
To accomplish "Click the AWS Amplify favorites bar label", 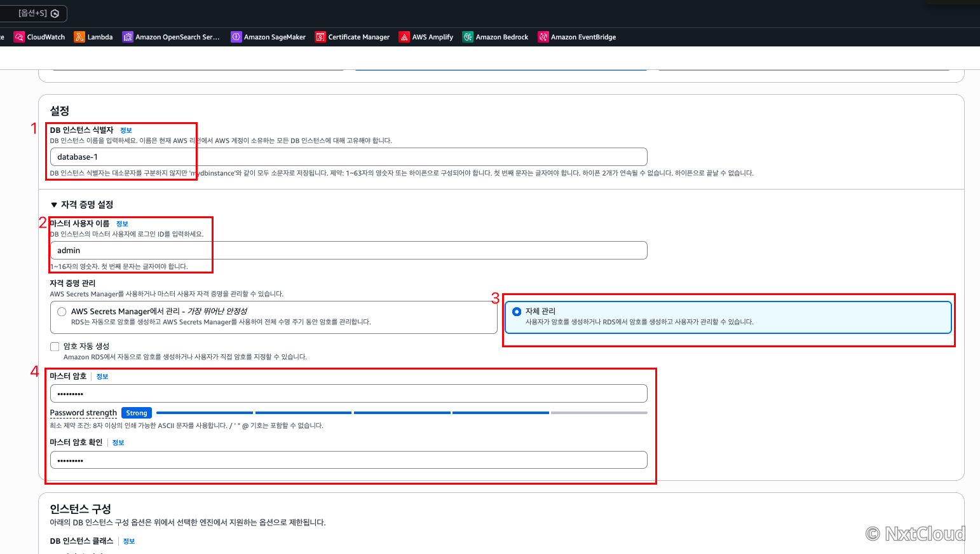I will click(433, 37).
